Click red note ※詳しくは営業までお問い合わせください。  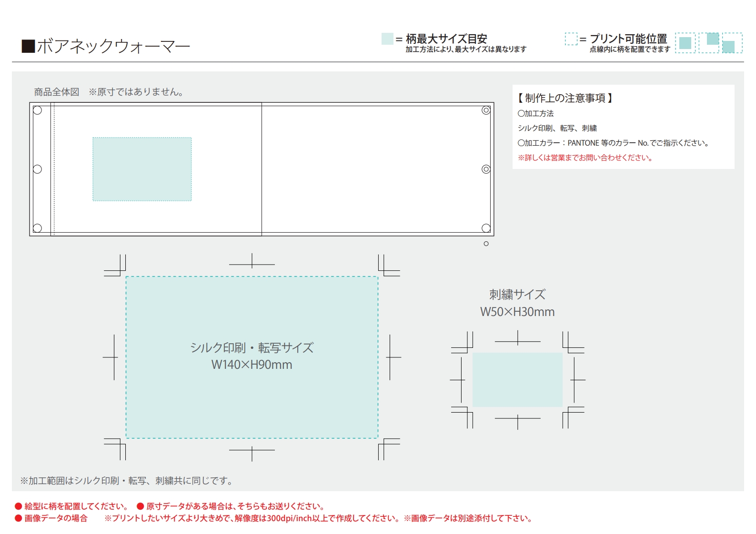(585, 158)
